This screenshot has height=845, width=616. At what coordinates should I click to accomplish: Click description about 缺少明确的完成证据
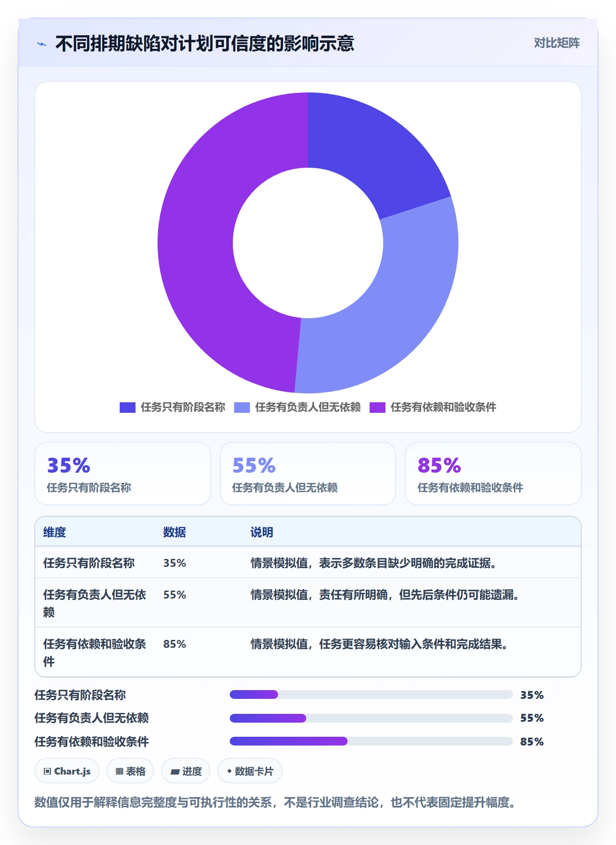tap(374, 563)
